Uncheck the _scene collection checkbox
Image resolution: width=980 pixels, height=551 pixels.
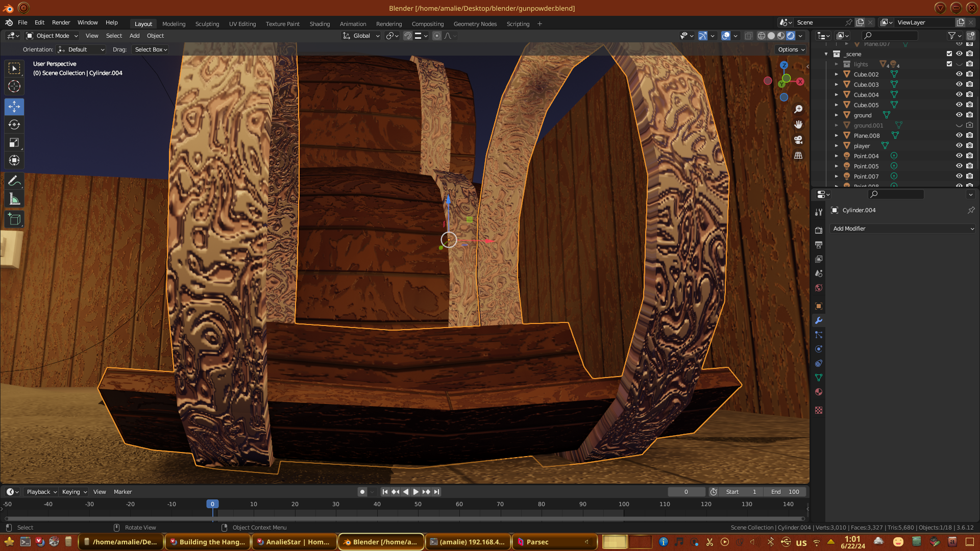pyautogui.click(x=949, y=54)
